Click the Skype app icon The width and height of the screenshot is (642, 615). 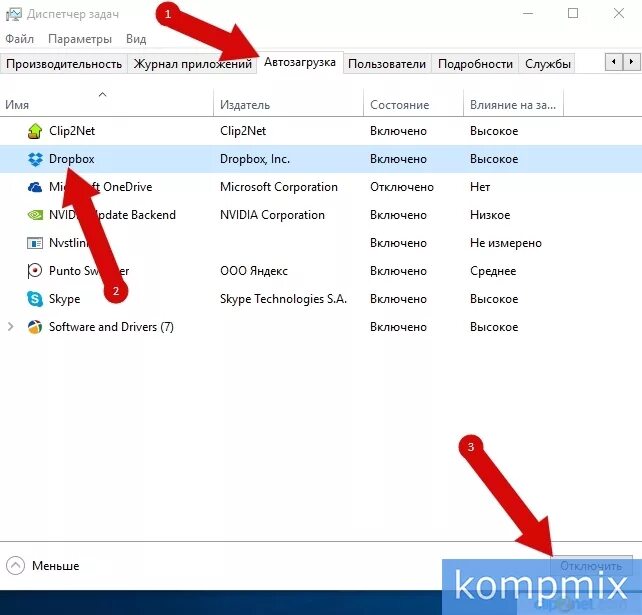click(35, 299)
